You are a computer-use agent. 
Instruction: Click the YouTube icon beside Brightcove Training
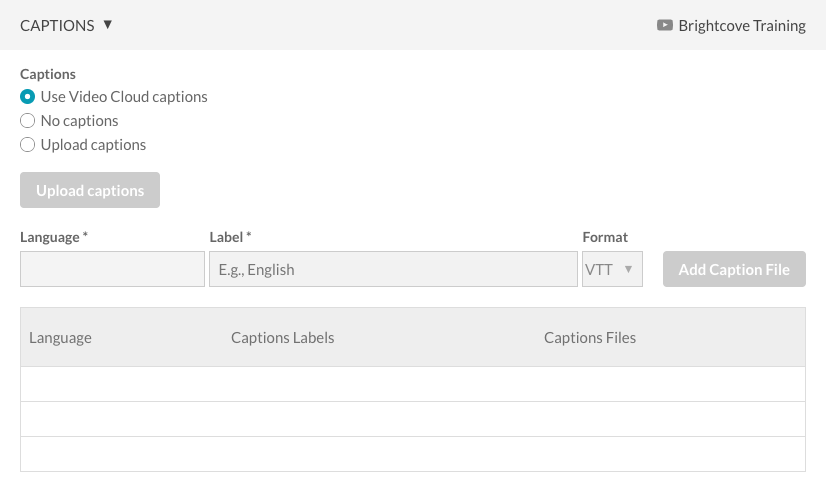point(664,25)
